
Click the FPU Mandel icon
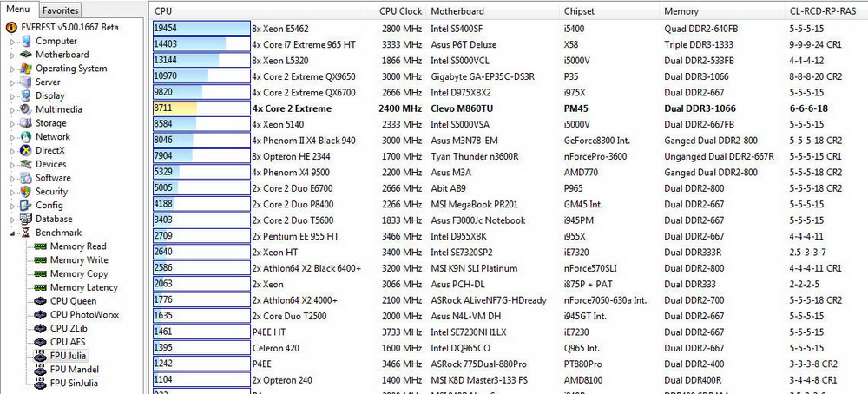coord(41,370)
